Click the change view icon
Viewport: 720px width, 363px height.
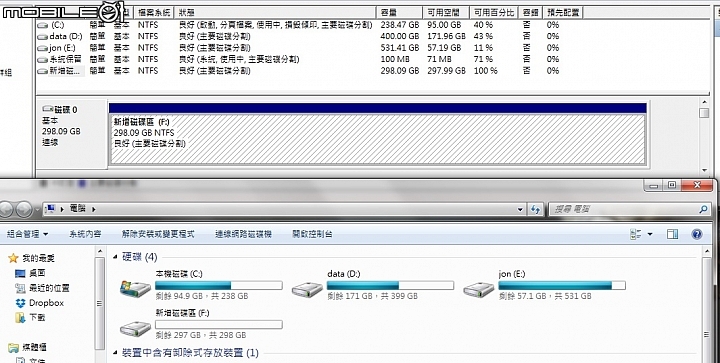coord(636,235)
